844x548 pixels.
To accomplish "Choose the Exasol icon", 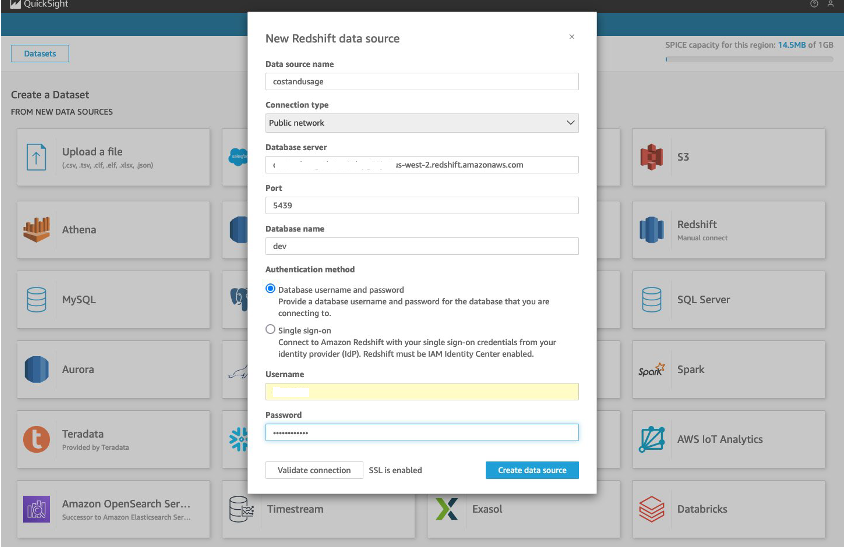I will 447,509.
